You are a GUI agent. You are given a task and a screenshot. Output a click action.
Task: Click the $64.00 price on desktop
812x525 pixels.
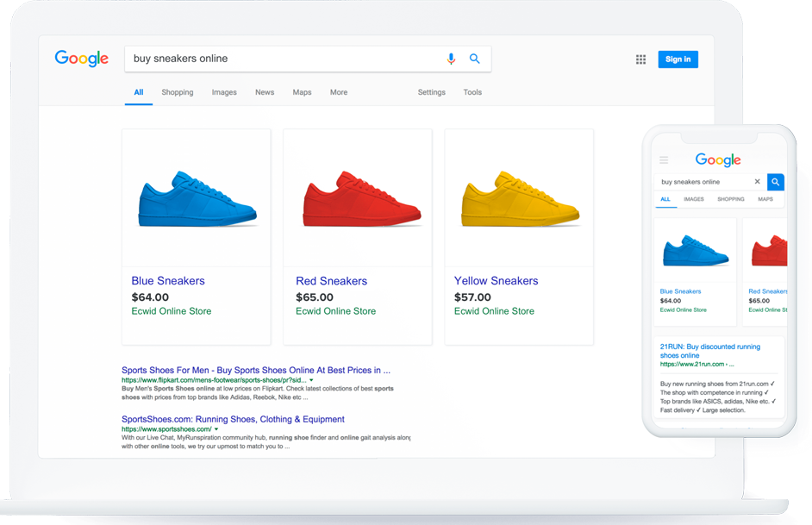pyautogui.click(x=150, y=297)
